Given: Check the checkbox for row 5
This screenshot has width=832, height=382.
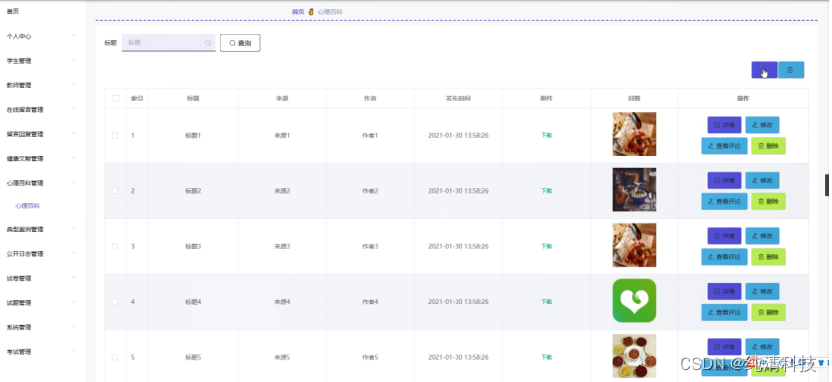Looking at the screenshot, I should [115, 357].
